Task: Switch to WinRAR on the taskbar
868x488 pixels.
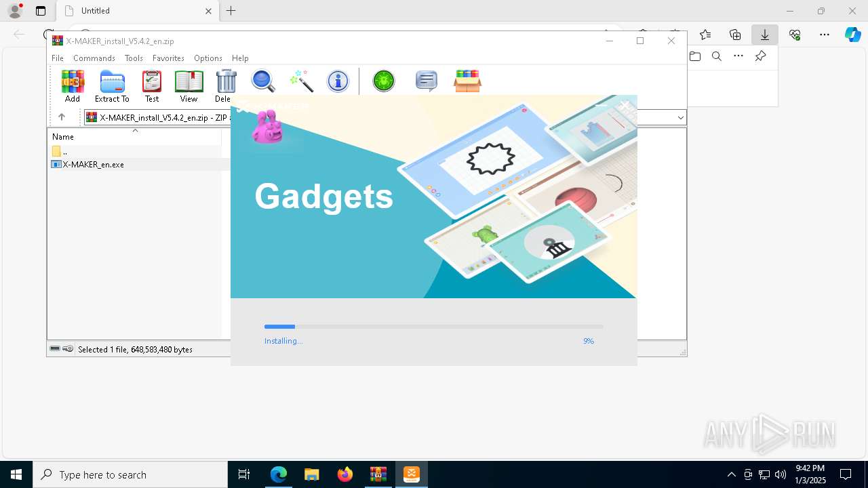Action: click(x=378, y=474)
